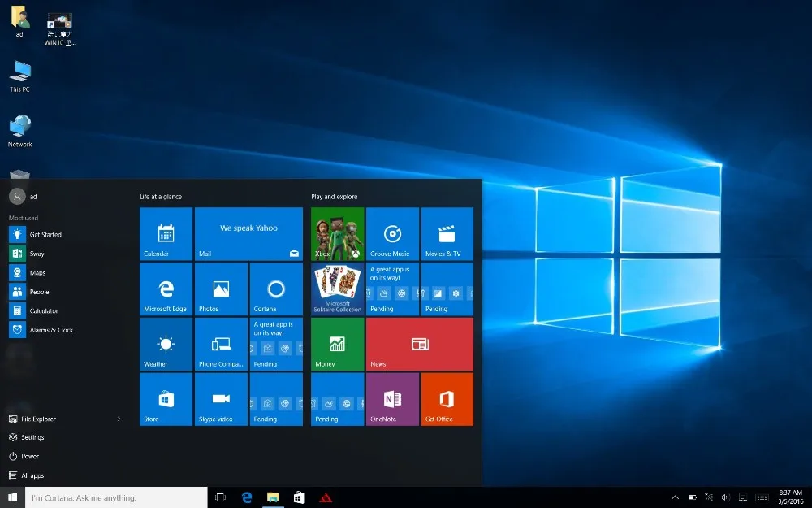Open File Explorer from the taskbar
The width and height of the screenshot is (812, 508).
pyautogui.click(x=273, y=497)
